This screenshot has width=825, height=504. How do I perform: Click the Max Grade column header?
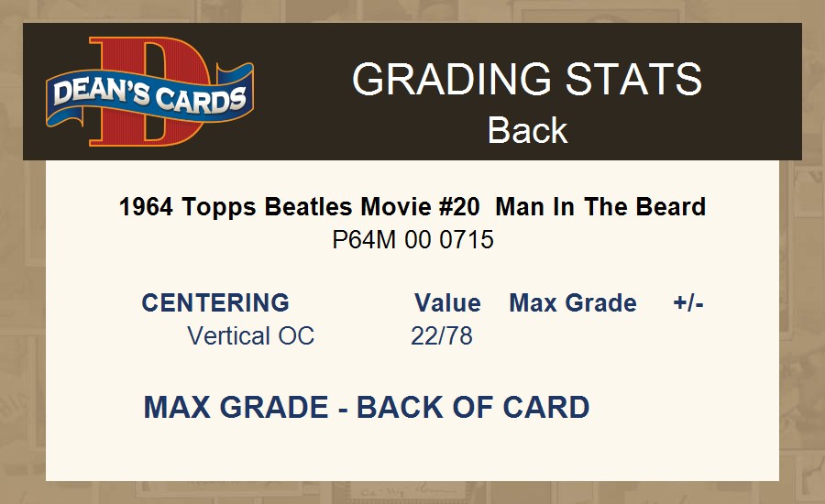click(x=573, y=303)
